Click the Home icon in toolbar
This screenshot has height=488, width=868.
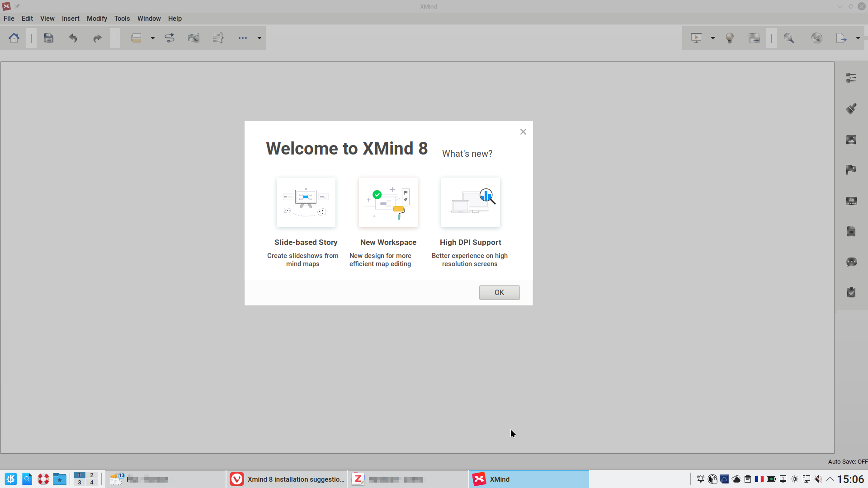[x=14, y=38]
